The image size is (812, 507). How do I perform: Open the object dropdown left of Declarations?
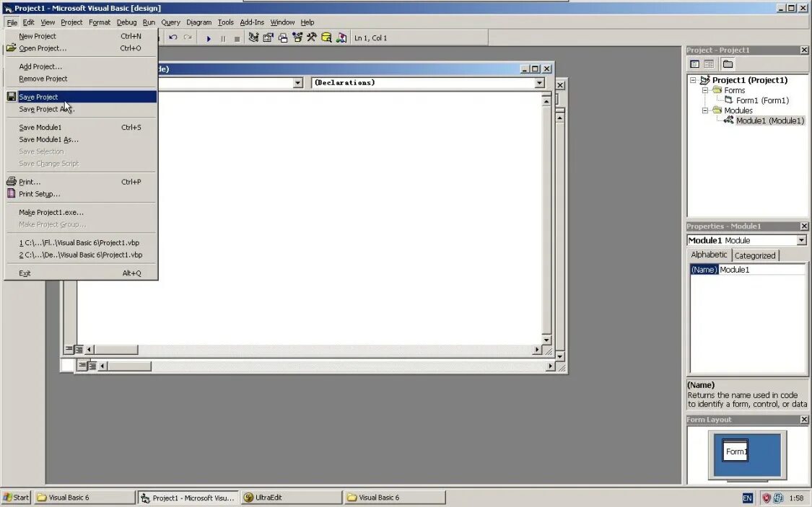[297, 83]
